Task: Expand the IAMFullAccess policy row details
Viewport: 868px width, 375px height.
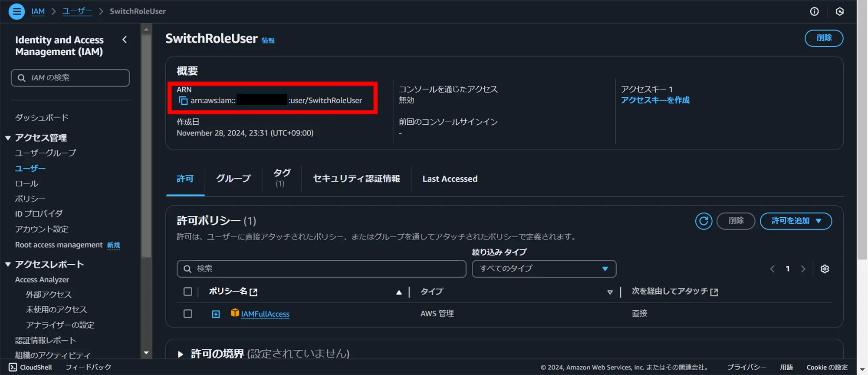Action: tap(216, 314)
